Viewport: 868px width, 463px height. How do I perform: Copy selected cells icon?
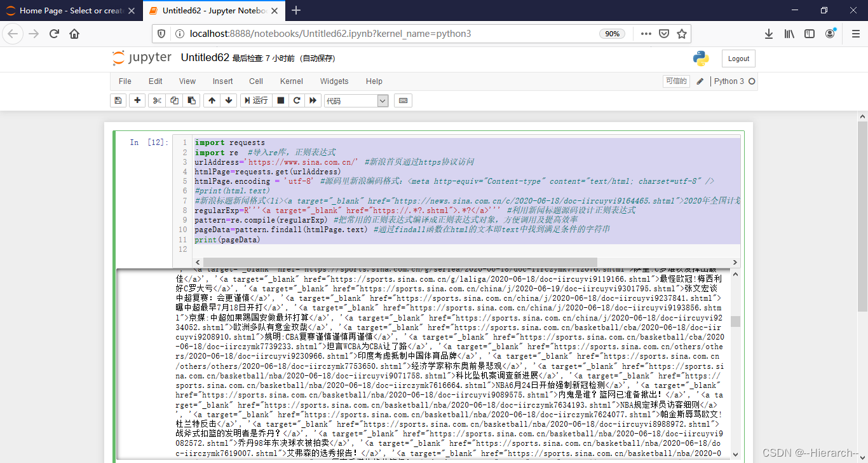click(x=174, y=100)
